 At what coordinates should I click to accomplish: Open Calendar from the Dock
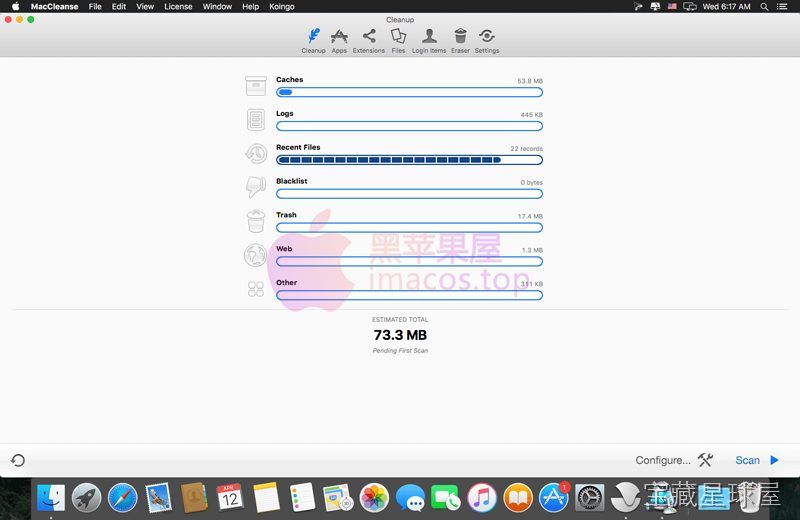tap(230, 497)
